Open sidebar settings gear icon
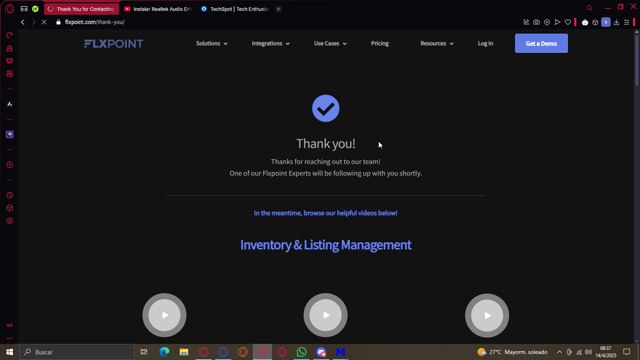 10,221
